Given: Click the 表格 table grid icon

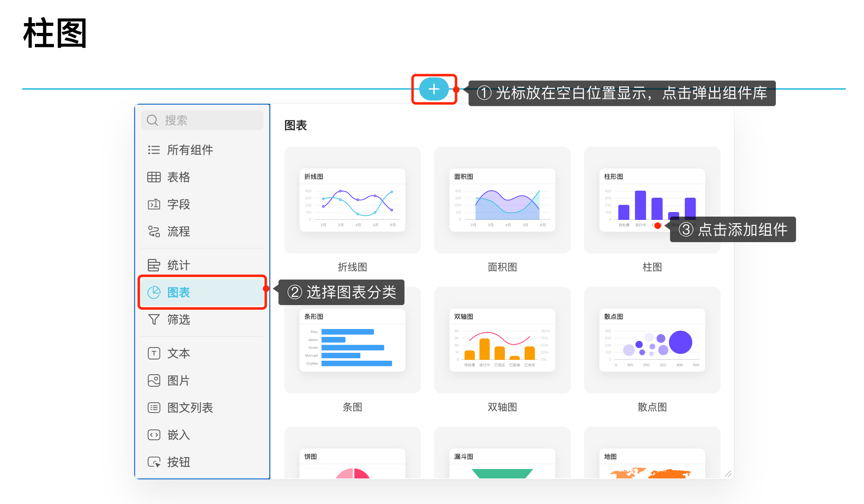Looking at the screenshot, I should (154, 177).
